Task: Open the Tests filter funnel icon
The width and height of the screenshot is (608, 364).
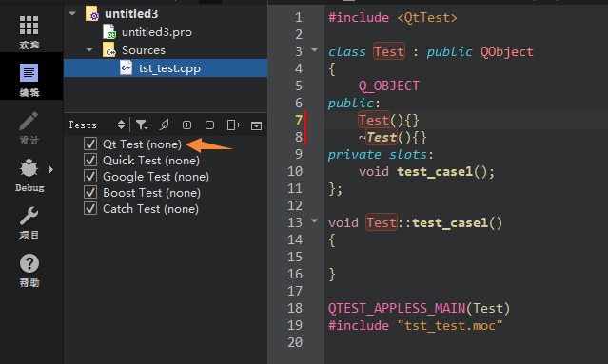Action: [142, 125]
